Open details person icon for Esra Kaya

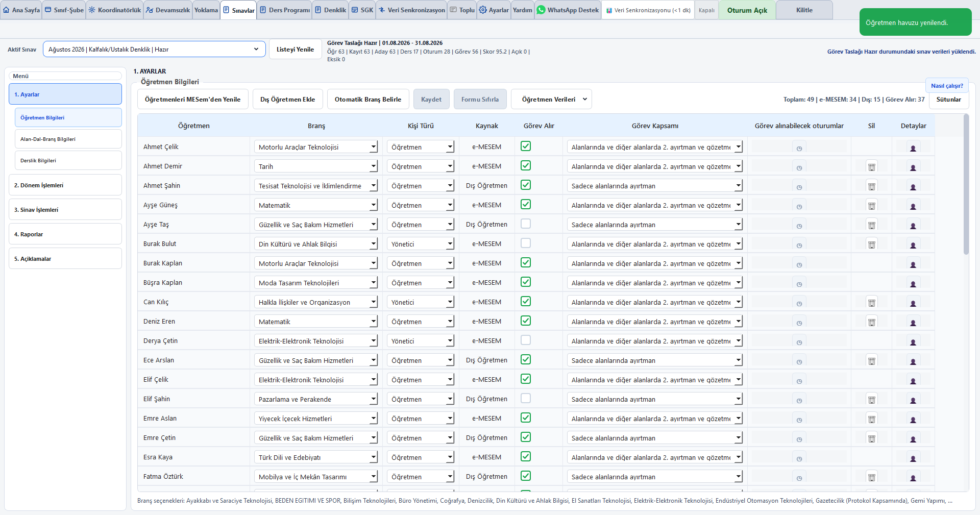[913, 457]
